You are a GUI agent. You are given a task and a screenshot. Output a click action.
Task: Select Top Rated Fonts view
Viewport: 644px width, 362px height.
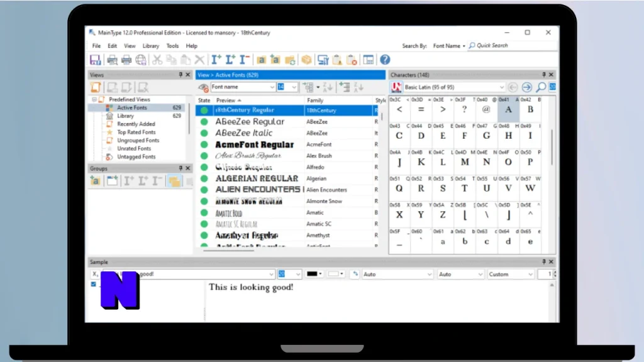pyautogui.click(x=136, y=132)
